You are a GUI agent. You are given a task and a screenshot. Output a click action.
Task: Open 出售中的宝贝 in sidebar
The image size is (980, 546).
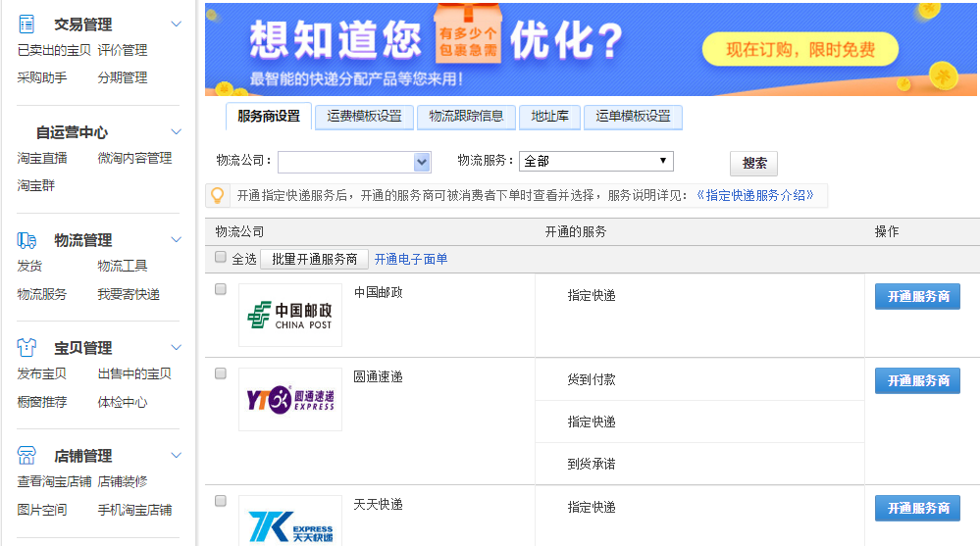coord(134,374)
